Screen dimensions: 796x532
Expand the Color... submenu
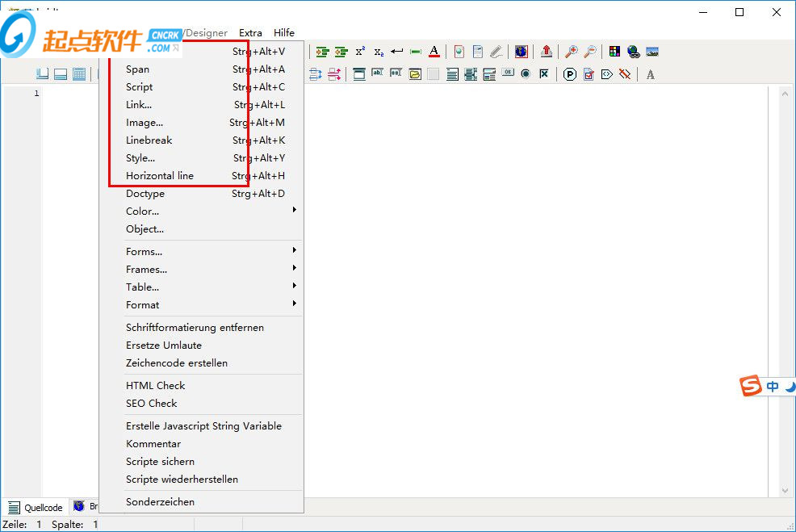202,212
